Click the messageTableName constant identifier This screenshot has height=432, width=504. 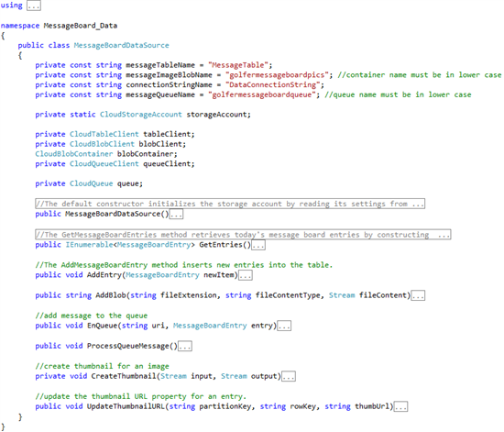[160, 65]
